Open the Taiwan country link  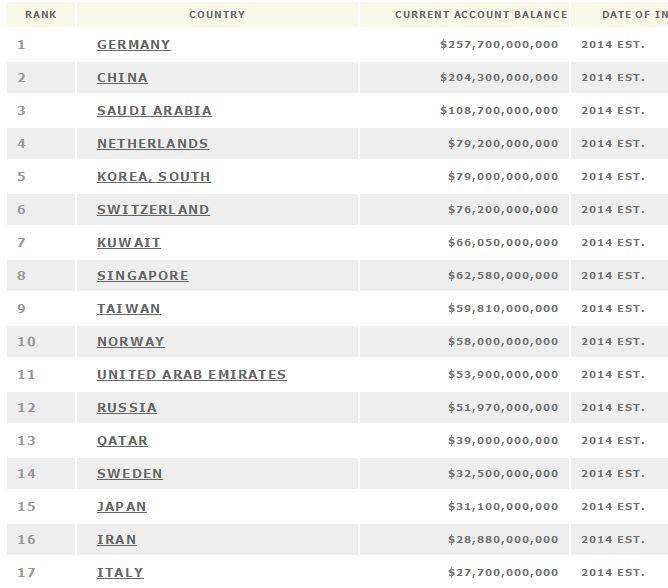pos(129,309)
